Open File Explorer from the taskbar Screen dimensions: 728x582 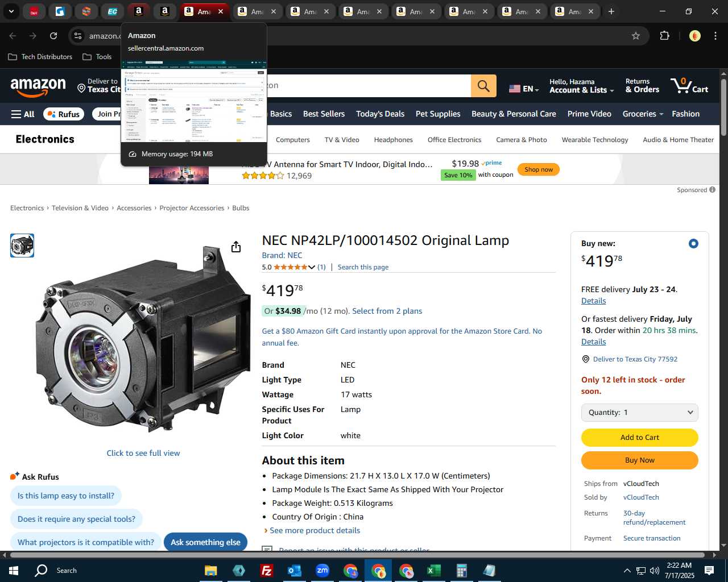pyautogui.click(x=210, y=570)
